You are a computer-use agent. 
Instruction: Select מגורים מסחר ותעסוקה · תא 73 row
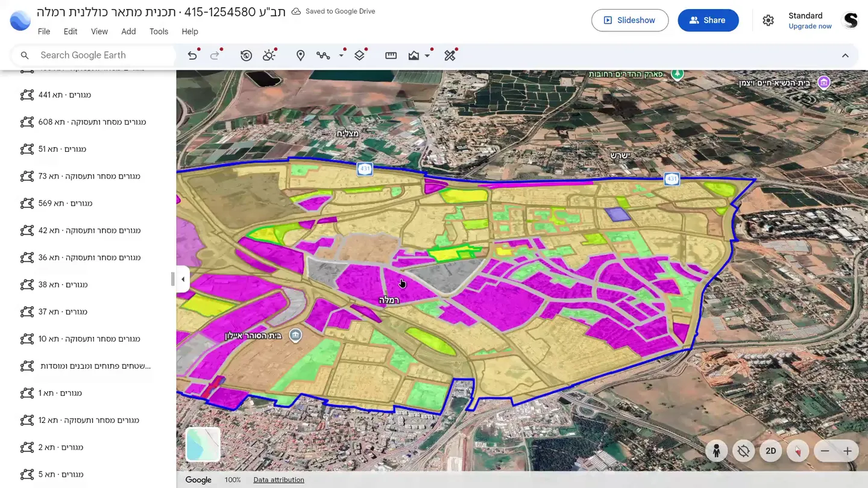tap(88, 176)
